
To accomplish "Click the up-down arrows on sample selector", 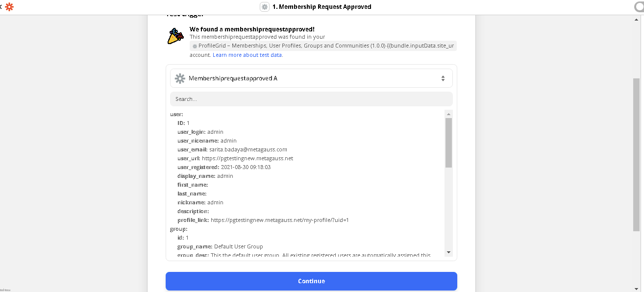I will pyautogui.click(x=443, y=78).
